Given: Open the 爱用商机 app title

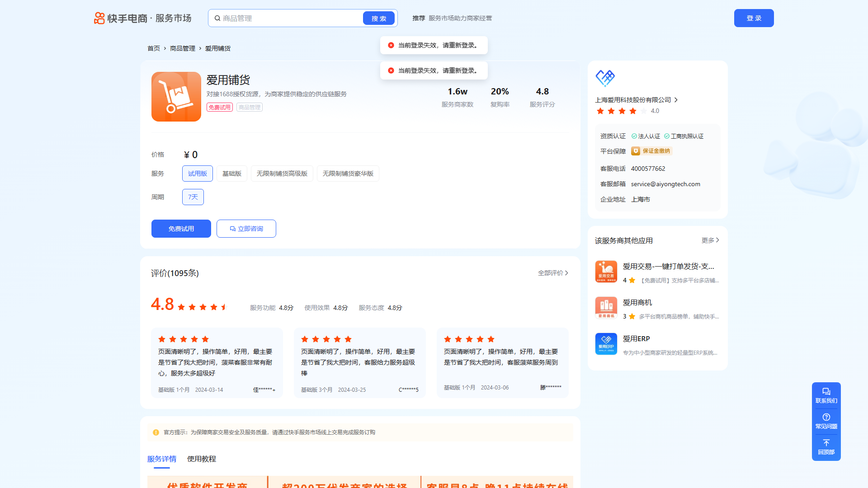Looking at the screenshot, I should 637,302.
